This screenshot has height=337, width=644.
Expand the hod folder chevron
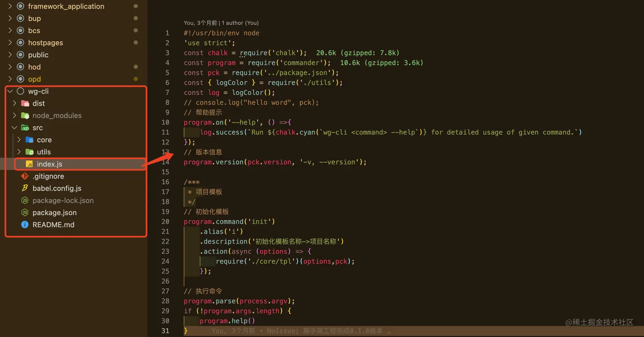(10, 67)
